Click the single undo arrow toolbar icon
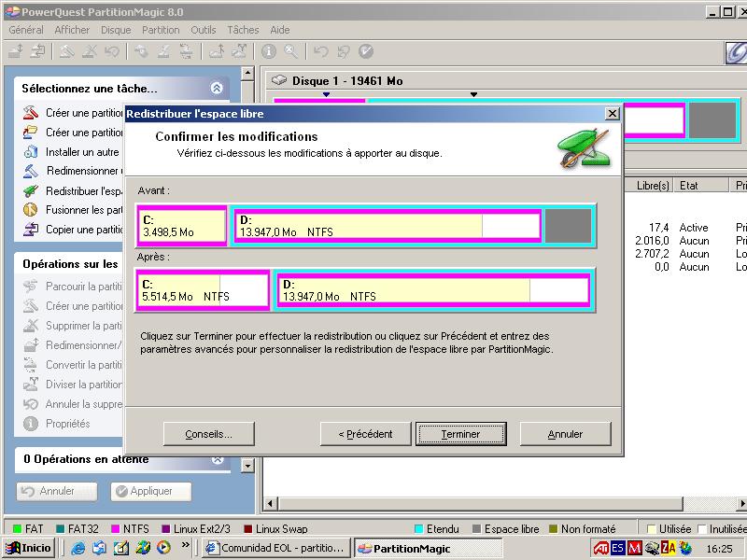Viewport: 747px width, 560px height. coord(321,51)
